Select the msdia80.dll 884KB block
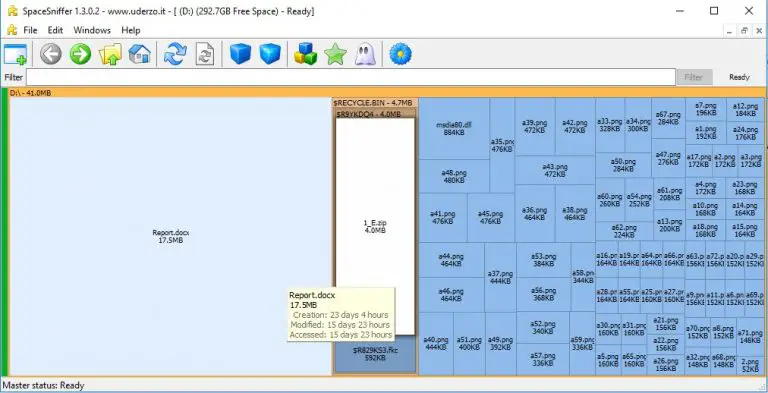768x393 pixels. [x=454, y=128]
